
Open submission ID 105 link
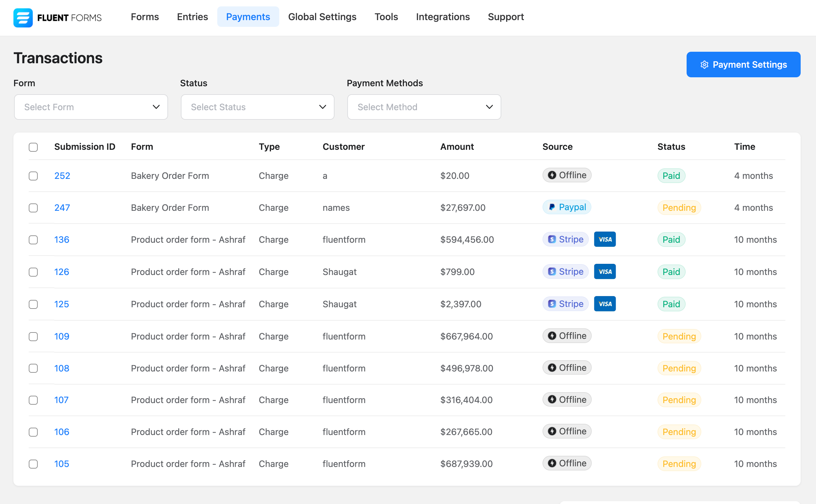(x=62, y=464)
